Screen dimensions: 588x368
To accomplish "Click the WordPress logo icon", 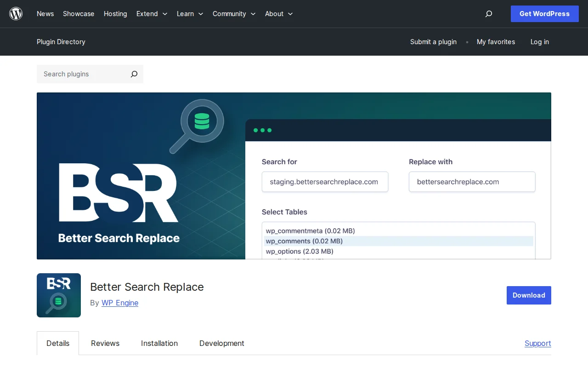I will 16,13.
